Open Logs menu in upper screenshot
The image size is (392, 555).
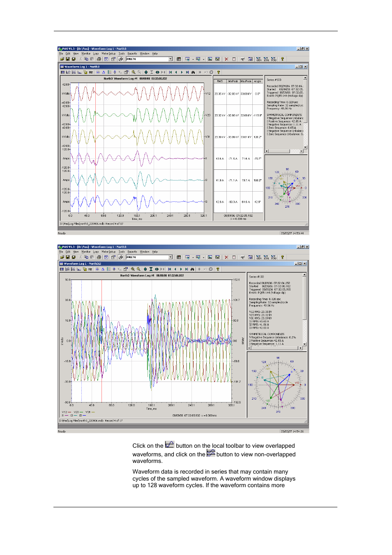pyautogui.click(x=96, y=54)
